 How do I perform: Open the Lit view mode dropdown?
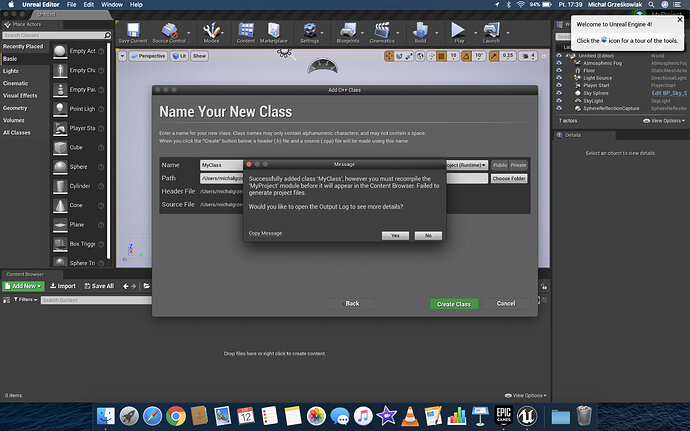point(179,56)
